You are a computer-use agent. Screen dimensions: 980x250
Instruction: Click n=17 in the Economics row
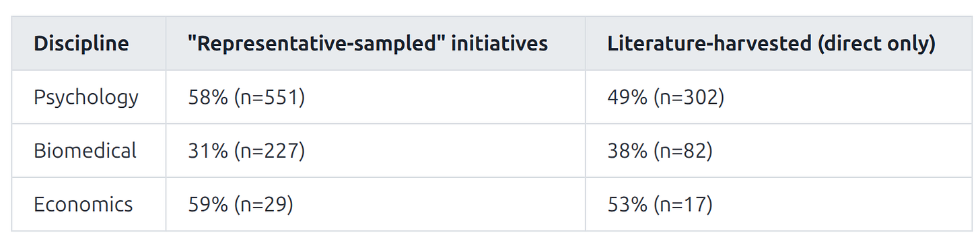click(682, 204)
